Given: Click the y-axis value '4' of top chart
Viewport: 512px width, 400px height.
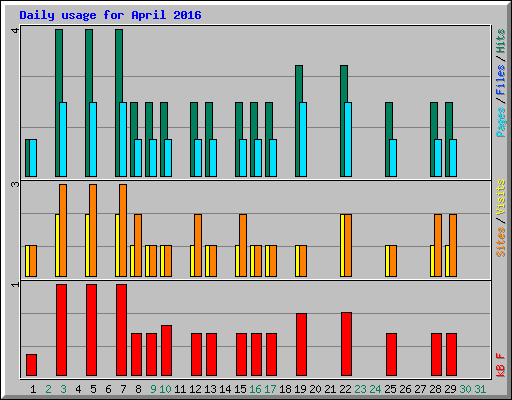Looking at the screenshot, I should tap(15, 31).
